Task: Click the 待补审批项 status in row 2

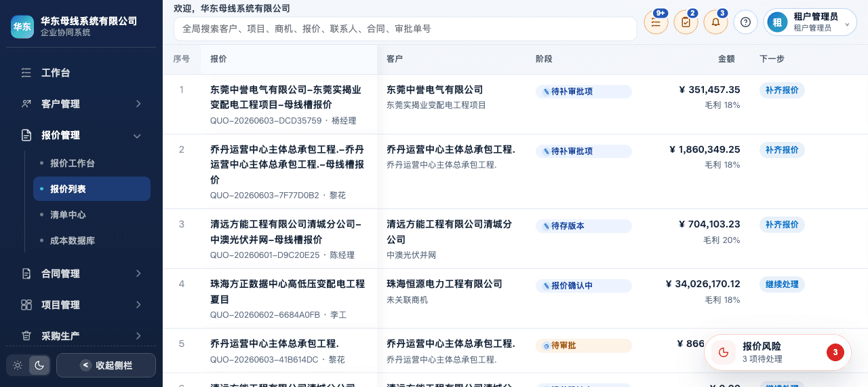Action: [x=583, y=151]
